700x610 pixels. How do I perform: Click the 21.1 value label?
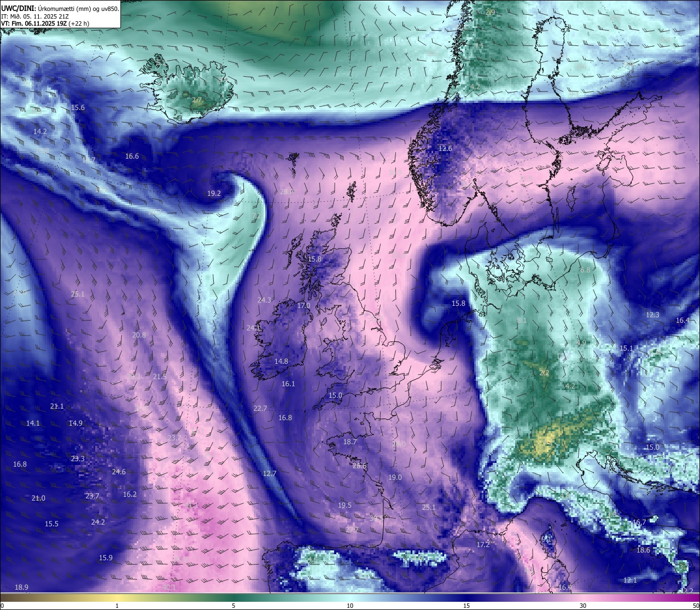57,406
